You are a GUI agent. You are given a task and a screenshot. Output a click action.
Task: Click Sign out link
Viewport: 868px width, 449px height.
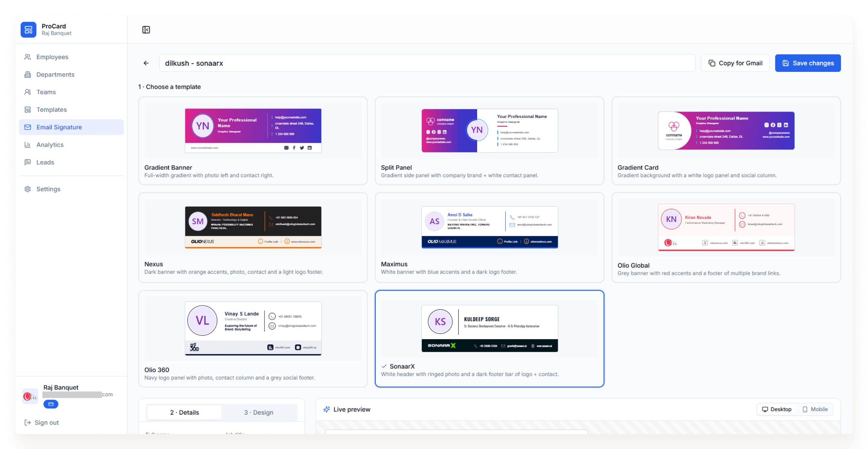pos(46,423)
